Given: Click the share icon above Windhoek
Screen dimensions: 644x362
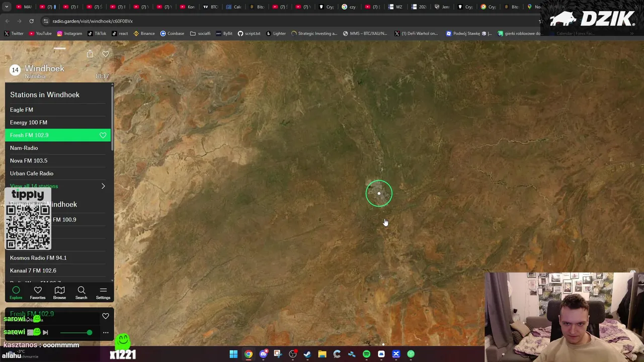Looking at the screenshot, I should [90, 54].
